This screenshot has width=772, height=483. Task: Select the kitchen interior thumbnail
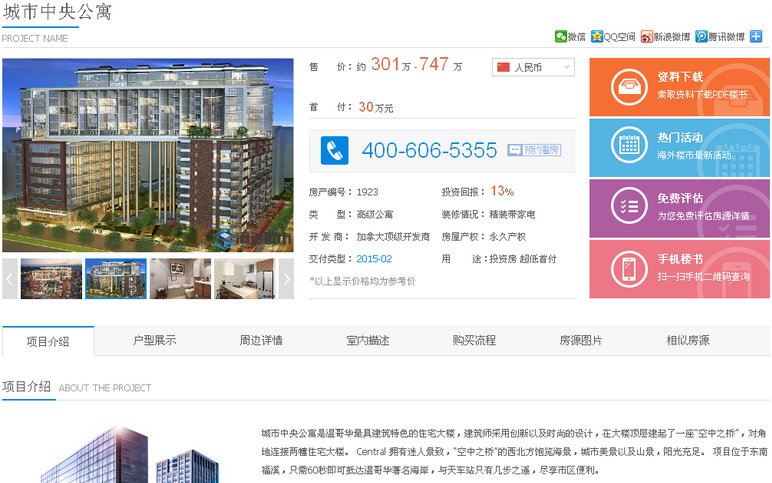point(244,279)
